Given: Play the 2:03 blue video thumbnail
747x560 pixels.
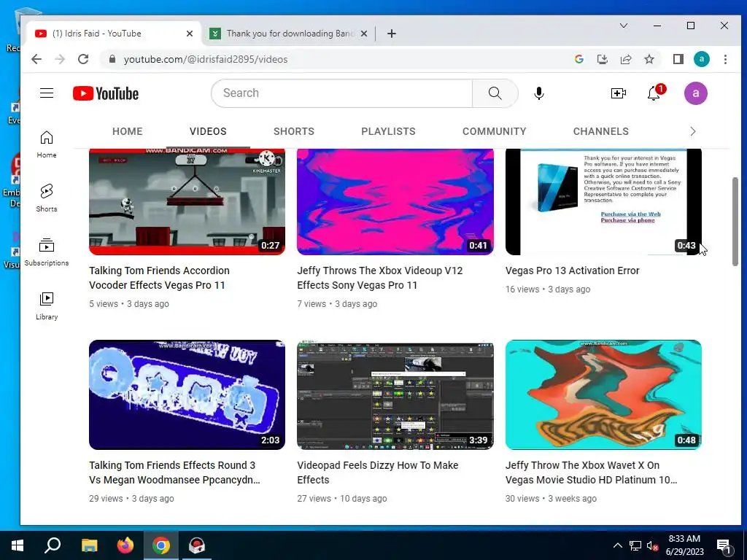Looking at the screenshot, I should 187,394.
